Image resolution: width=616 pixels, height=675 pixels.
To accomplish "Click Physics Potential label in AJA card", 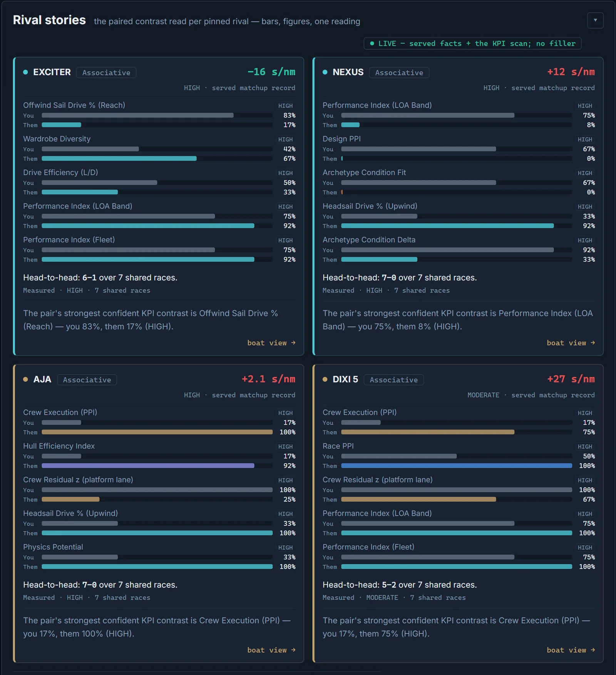I will (53, 547).
